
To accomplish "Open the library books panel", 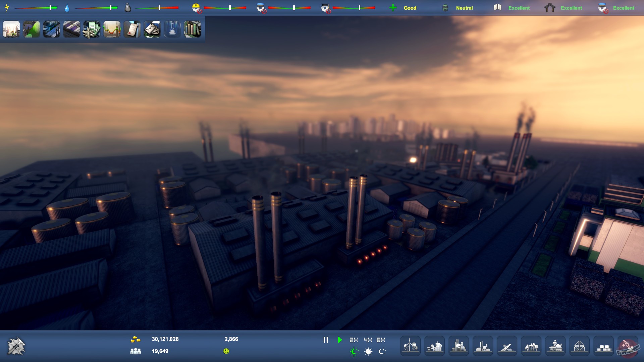I will click(x=192, y=29).
